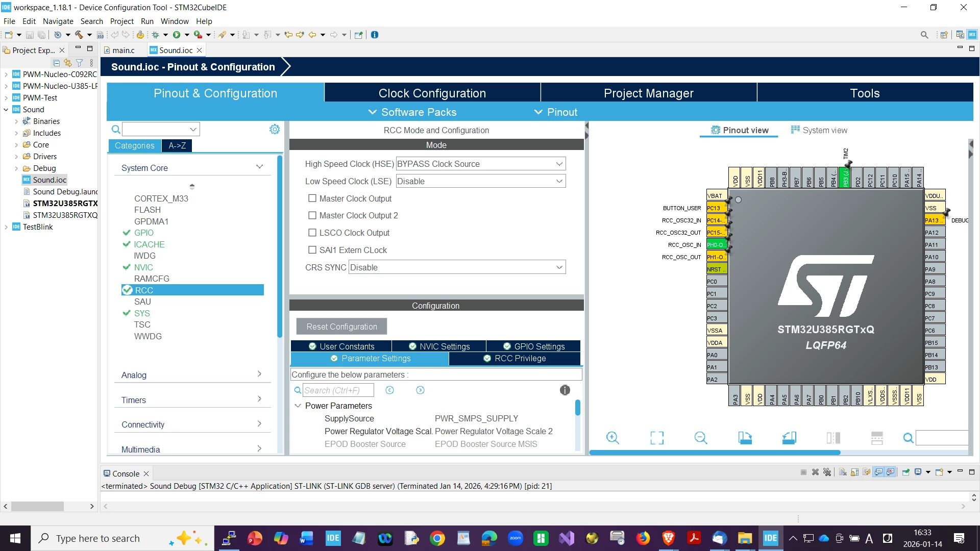Switch category list to A->Z sorting

tap(177, 145)
